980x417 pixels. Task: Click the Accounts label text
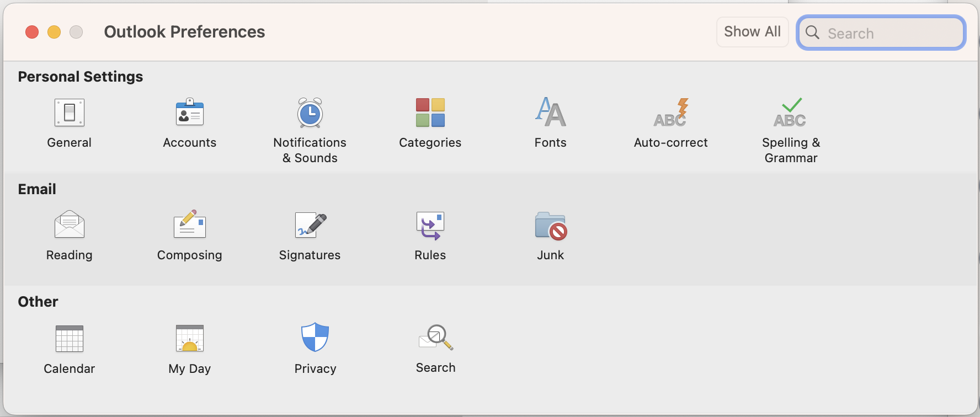(x=190, y=142)
